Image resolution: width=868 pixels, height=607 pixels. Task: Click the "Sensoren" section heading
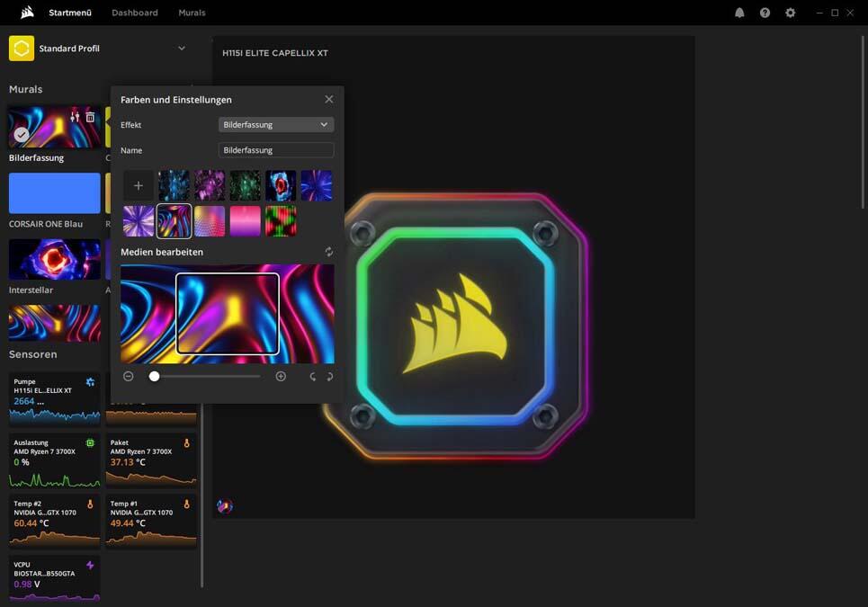tap(32, 354)
